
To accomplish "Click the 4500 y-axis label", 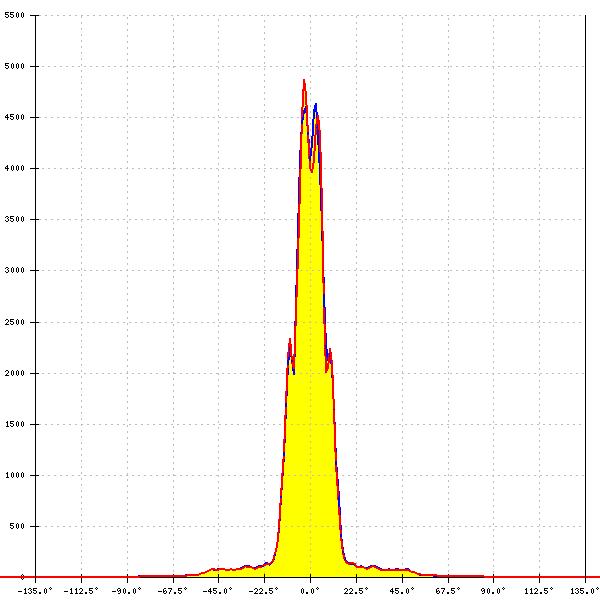I will (15, 118).
